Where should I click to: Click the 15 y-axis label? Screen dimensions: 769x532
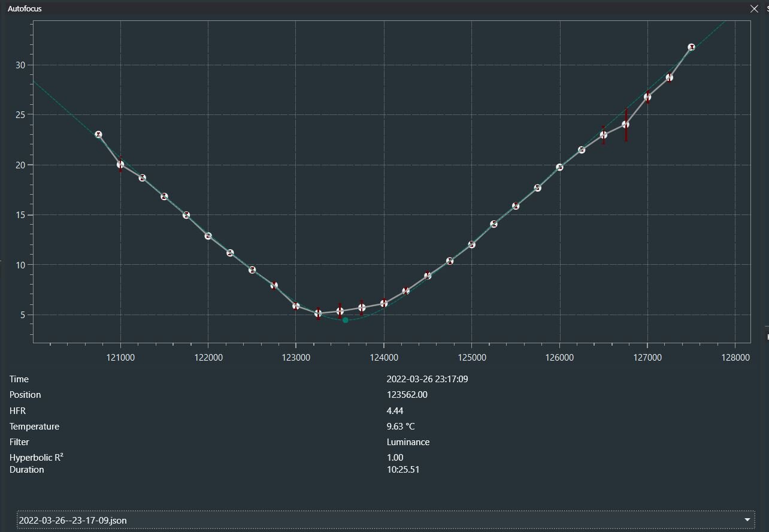click(x=20, y=215)
